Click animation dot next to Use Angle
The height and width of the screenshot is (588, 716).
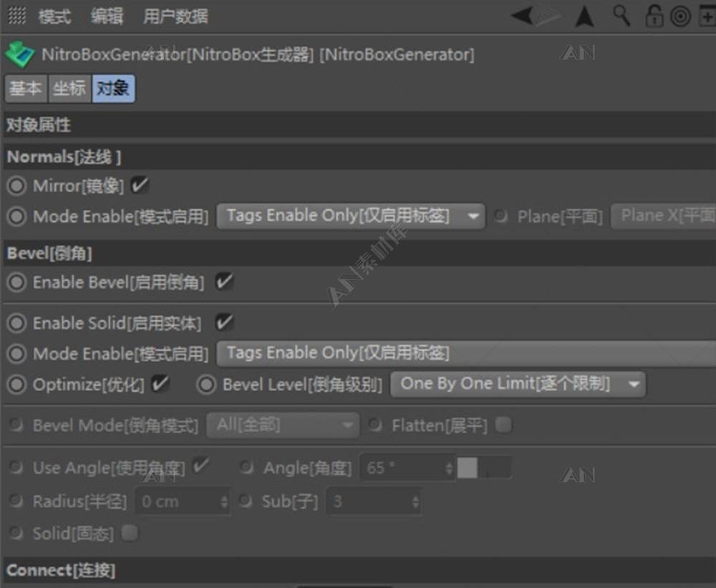tap(16, 467)
